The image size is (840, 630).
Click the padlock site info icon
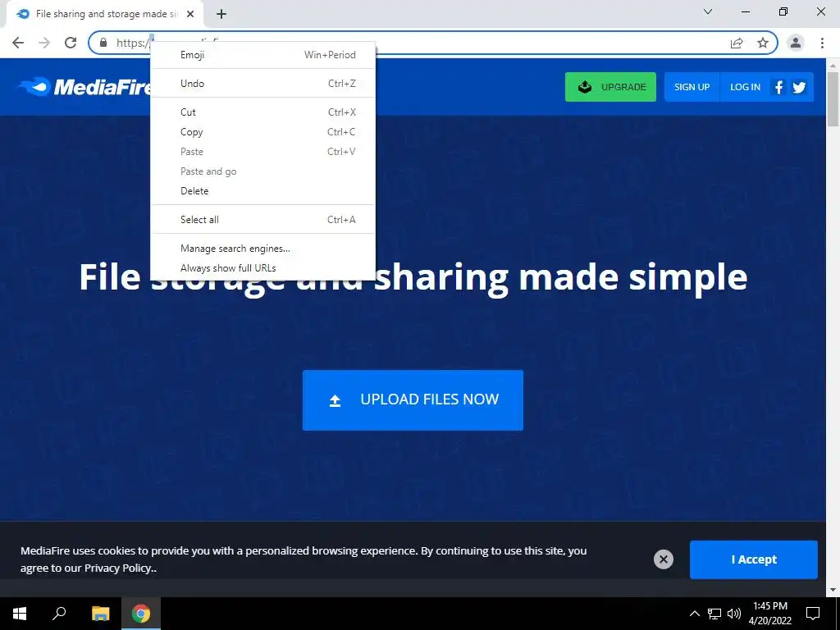[103, 43]
